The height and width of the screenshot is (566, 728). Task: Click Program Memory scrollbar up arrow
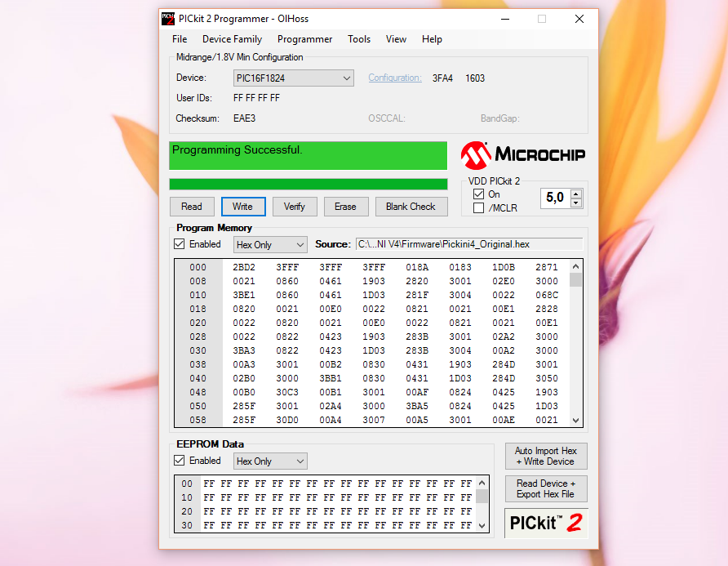[x=575, y=266]
